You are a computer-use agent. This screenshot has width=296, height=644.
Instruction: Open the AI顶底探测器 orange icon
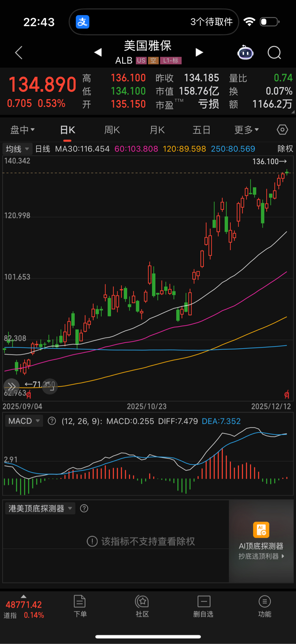click(x=261, y=530)
